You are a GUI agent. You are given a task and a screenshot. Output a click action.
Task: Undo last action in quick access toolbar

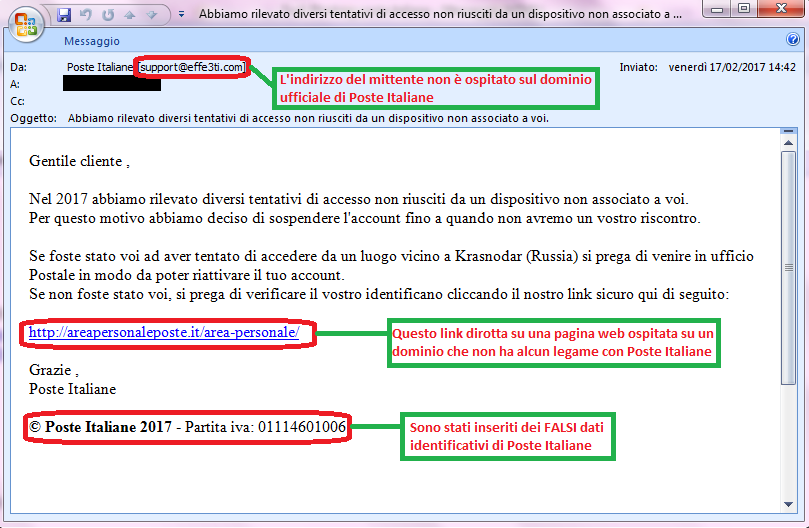click(86, 14)
